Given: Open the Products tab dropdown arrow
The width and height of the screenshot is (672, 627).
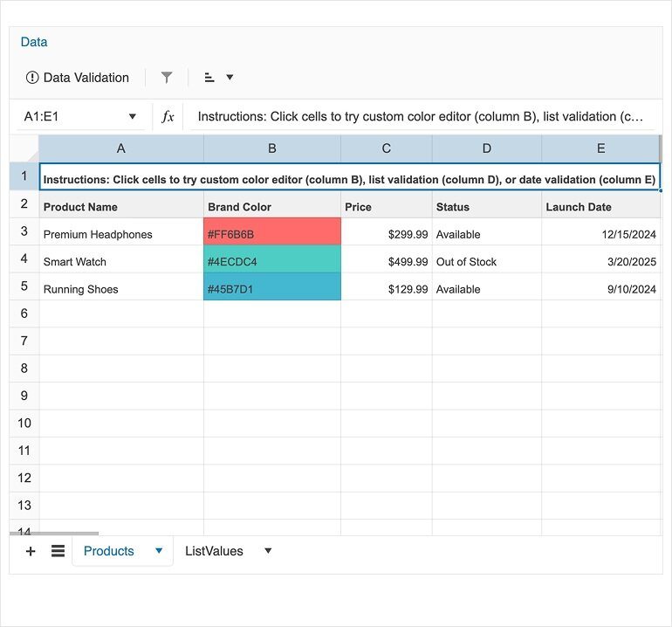Looking at the screenshot, I should (x=159, y=551).
